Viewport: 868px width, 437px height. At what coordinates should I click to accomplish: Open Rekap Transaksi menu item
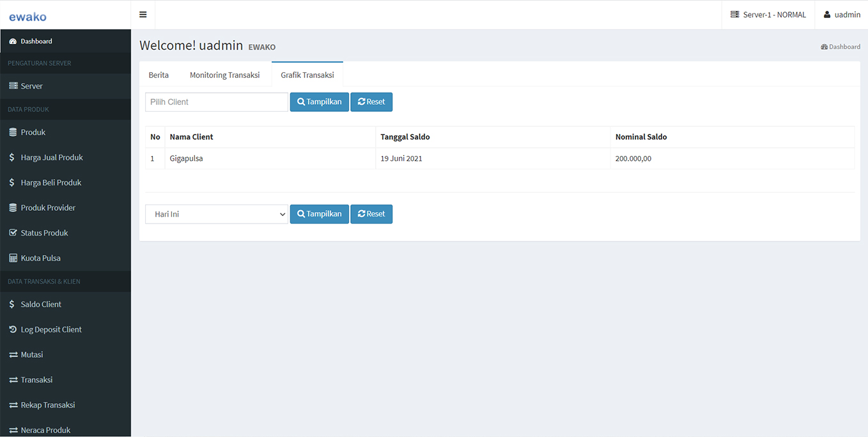47,405
